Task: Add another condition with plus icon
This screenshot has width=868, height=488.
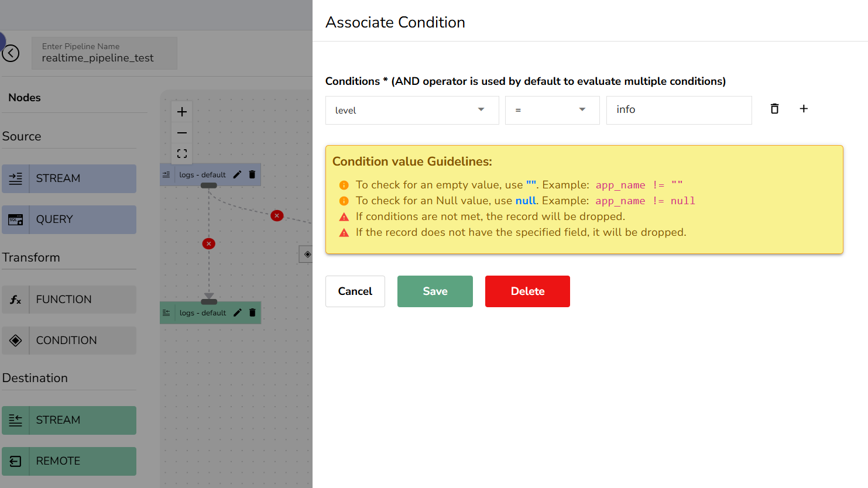Action: click(804, 109)
